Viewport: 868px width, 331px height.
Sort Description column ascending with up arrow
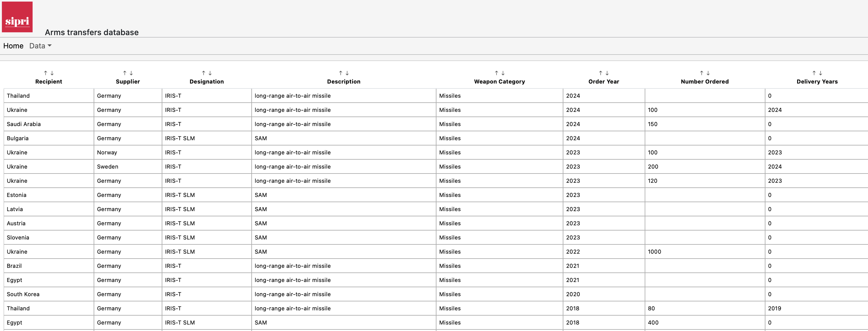coord(341,73)
